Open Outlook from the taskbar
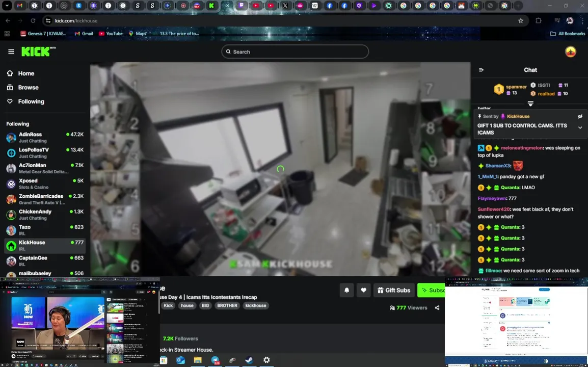 [x=181, y=360]
